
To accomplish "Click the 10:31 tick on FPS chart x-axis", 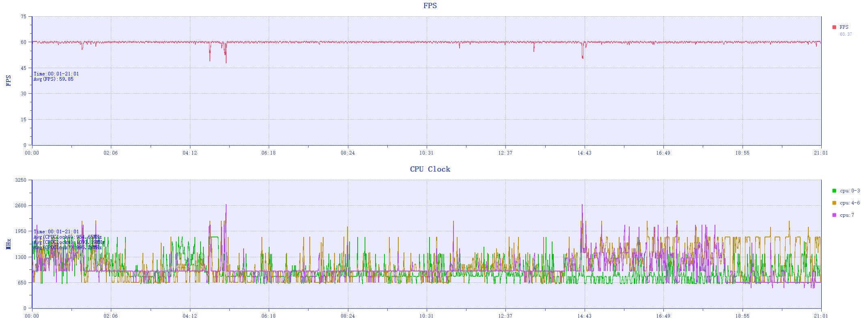I will click(x=426, y=153).
